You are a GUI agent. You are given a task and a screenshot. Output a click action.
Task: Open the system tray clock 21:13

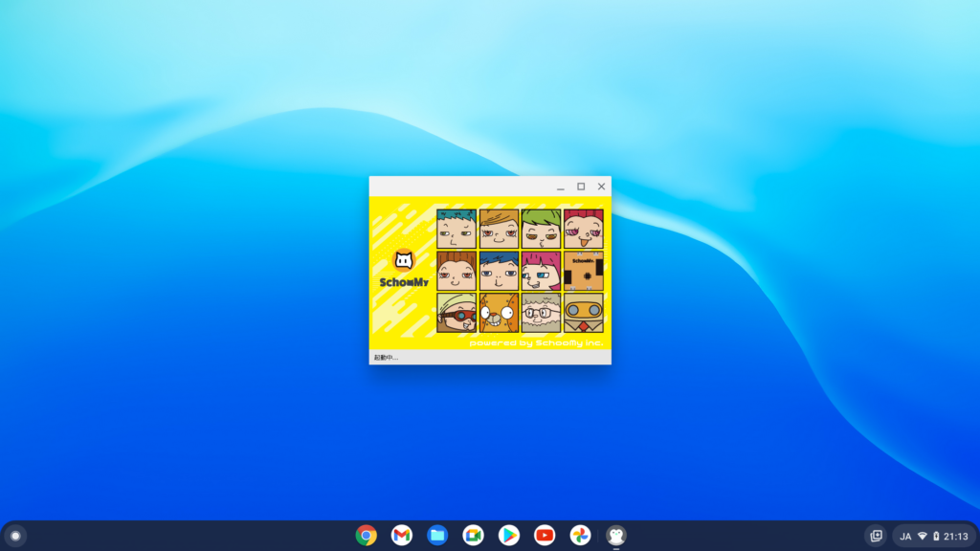point(956,536)
